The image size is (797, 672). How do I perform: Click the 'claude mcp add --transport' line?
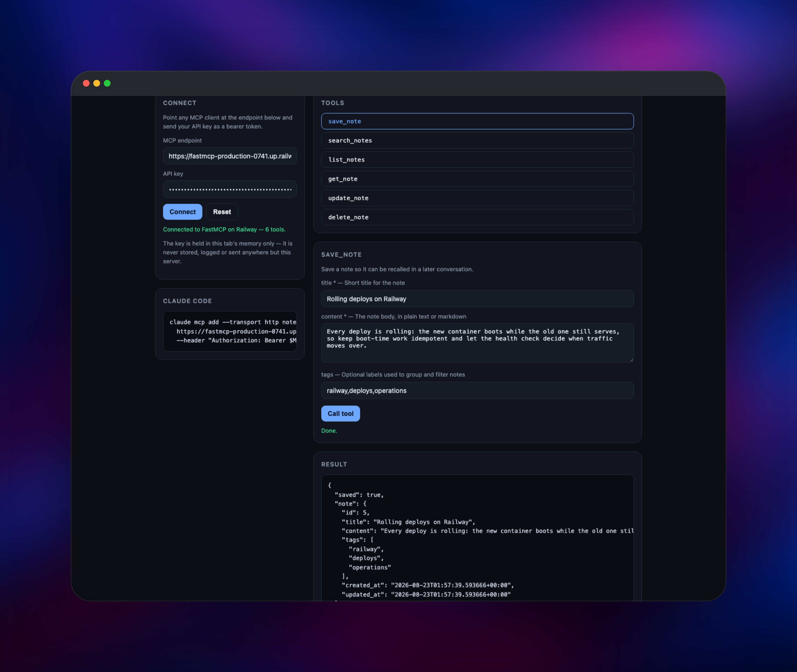coord(233,322)
